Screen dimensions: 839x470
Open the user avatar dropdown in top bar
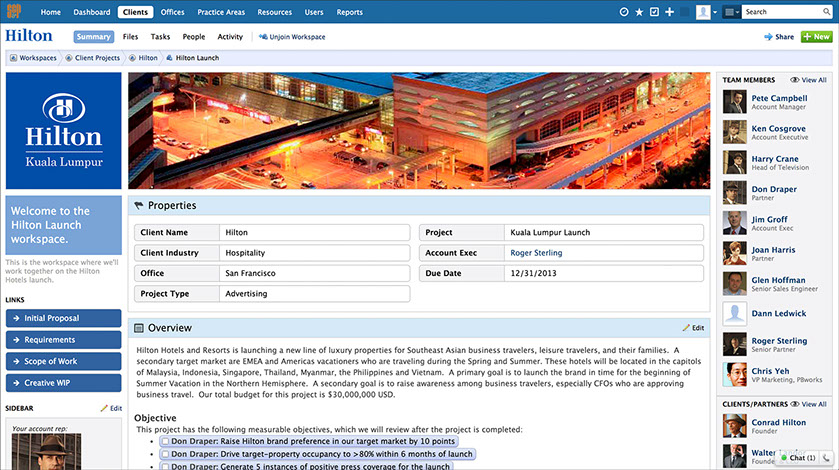[706, 12]
